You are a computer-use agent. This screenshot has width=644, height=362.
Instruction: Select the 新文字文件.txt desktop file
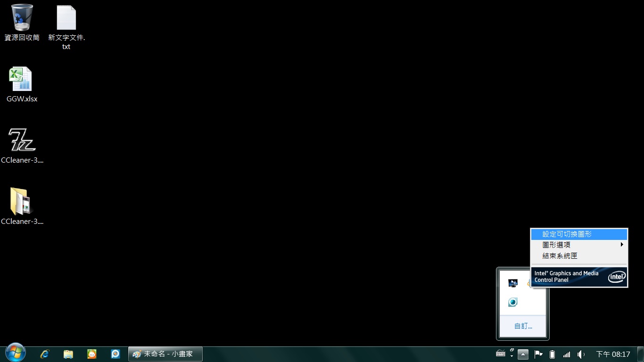coord(66,27)
